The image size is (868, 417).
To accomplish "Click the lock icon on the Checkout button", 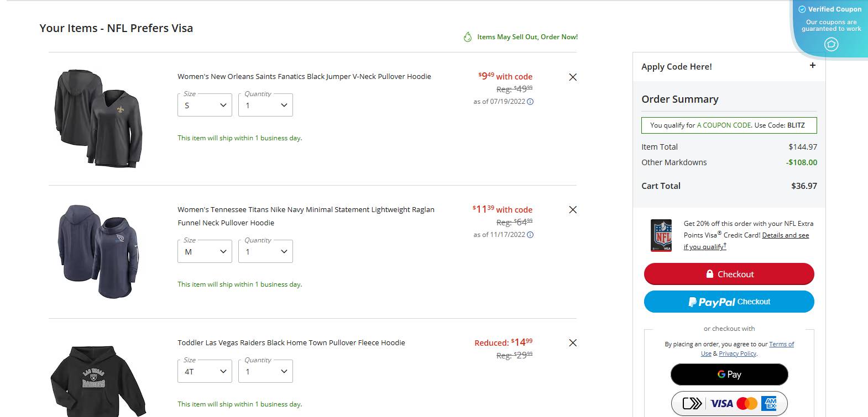I will [709, 274].
